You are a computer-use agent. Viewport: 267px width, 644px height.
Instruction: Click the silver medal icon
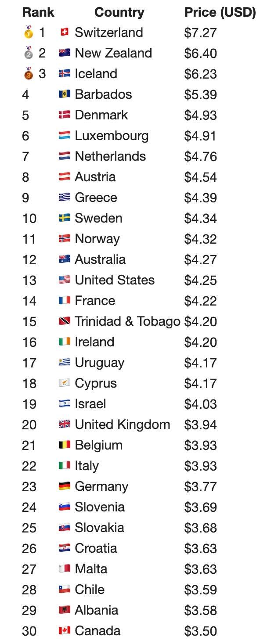[x=29, y=53]
